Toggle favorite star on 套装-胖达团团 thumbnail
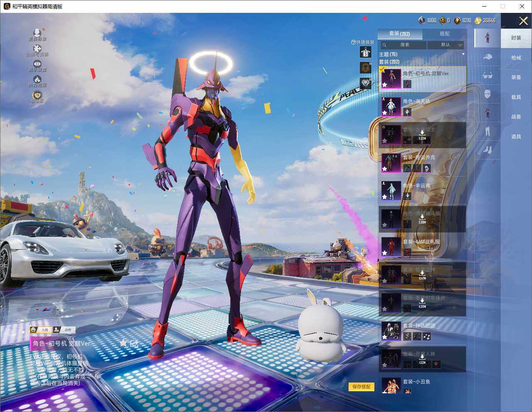The height and width of the screenshot is (412, 532). point(385,337)
